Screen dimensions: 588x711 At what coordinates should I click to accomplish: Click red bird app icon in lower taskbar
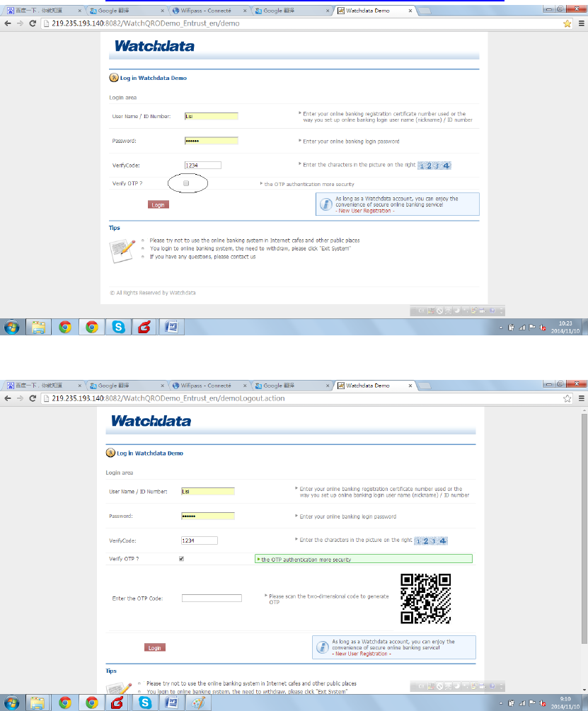[x=118, y=703]
